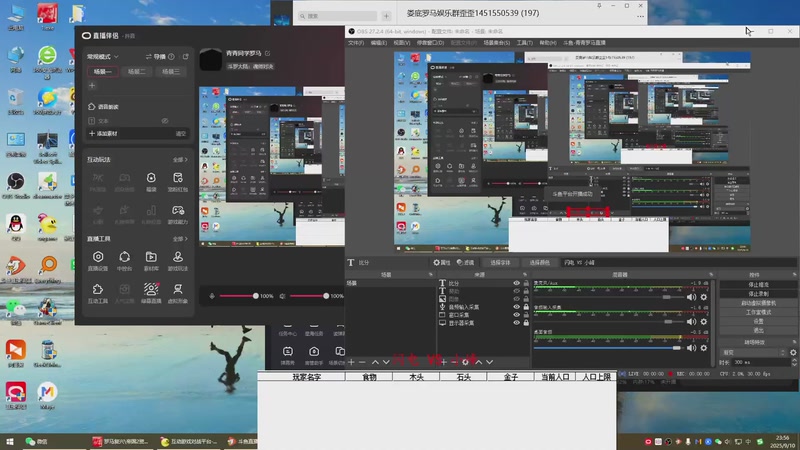Screen dimensions: 800x450
Task: Toggle the lock of the 窗口采集 source
Action: coord(526,315)
